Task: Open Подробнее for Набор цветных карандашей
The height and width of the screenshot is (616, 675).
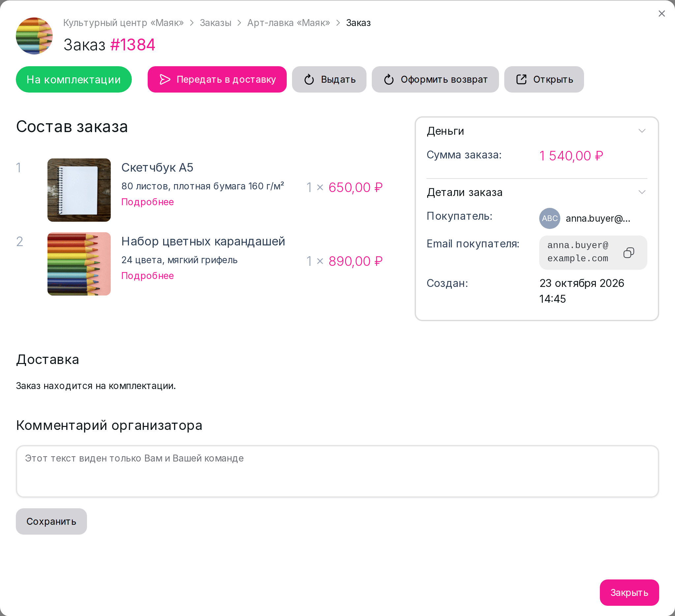Action: [147, 276]
